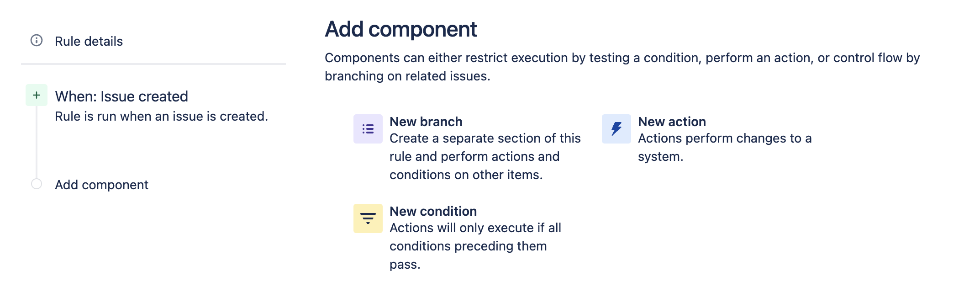
Task: Click 'Rule is run when an issue is created' text
Action: pyautogui.click(x=161, y=116)
